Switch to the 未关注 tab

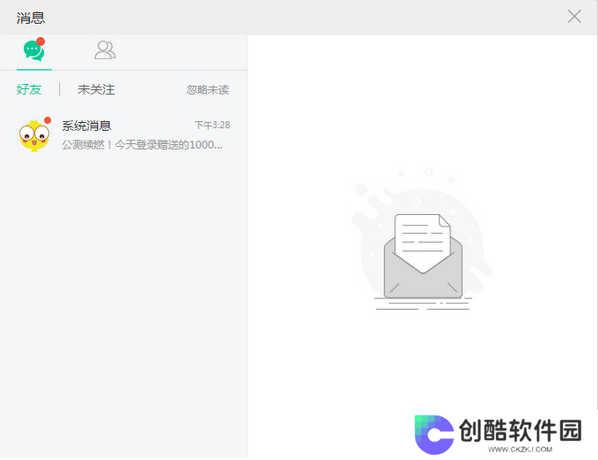[96, 90]
